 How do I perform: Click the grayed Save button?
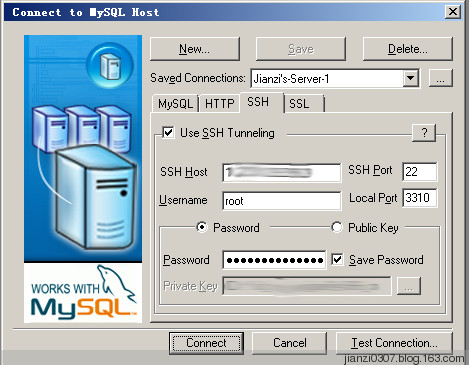(301, 49)
